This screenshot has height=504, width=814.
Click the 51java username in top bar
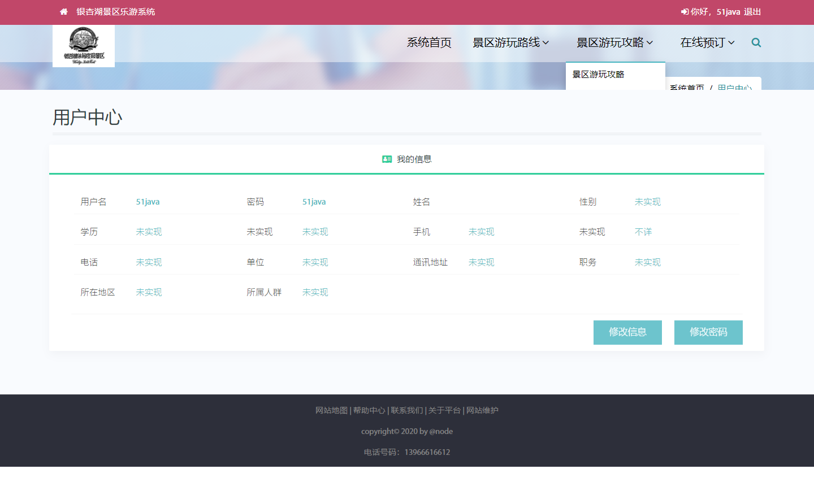point(728,12)
